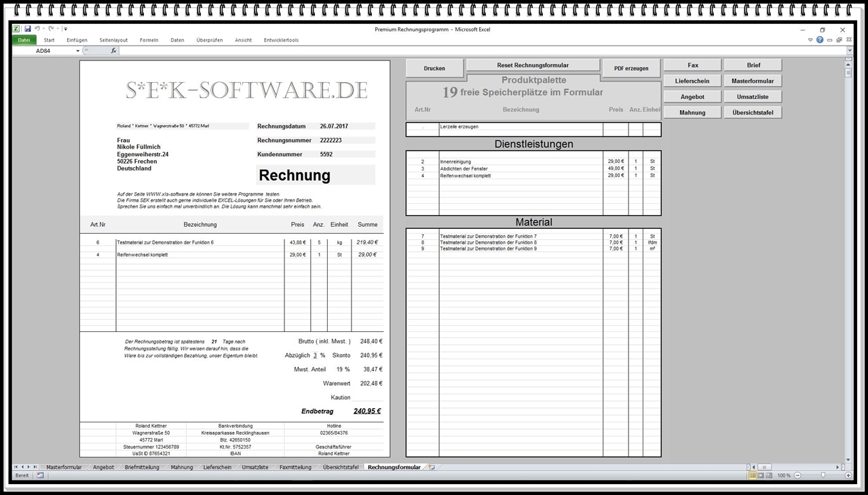Select the Masterformular sheet tab

tap(64, 467)
